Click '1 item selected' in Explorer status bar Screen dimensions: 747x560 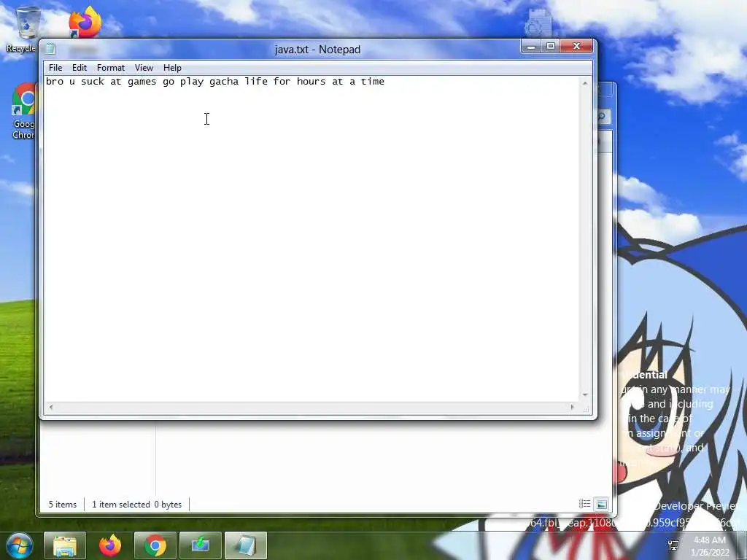click(121, 505)
